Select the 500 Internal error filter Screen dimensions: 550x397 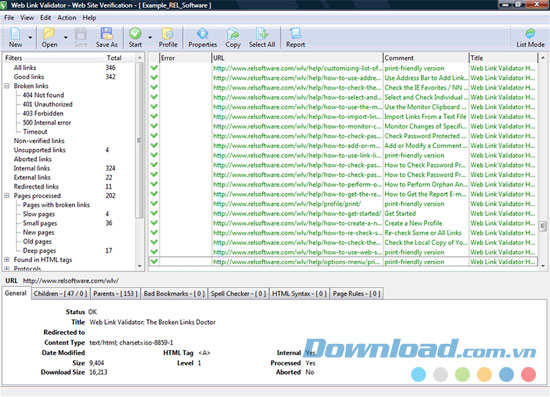(x=47, y=122)
